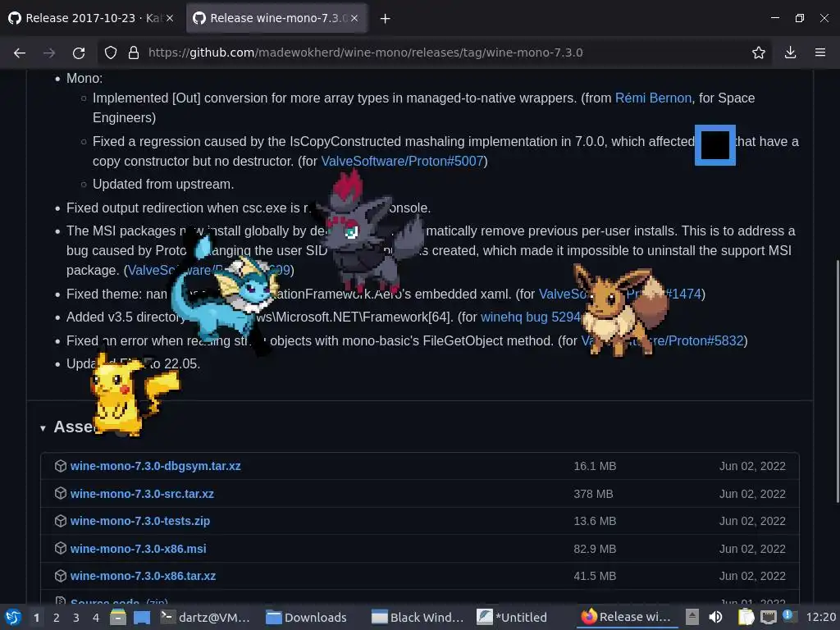The image size is (840, 630).
Task: Open the file manager taskbar launcher
Action: 118,617
